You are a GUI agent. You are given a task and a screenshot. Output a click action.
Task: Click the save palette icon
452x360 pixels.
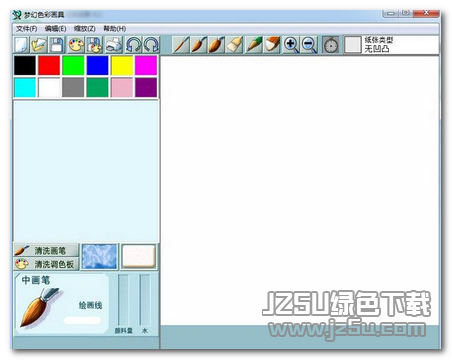pyautogui.click(x=94, y=45)
